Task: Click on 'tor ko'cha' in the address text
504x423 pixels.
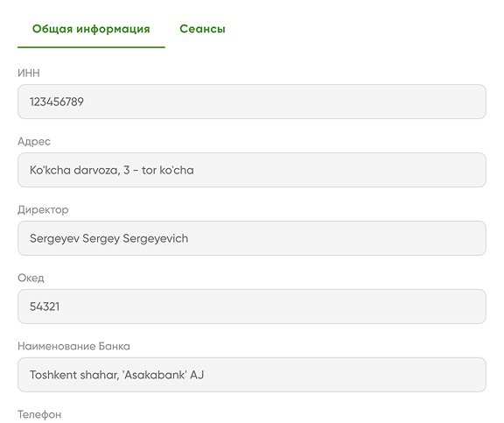Action: pyautogui.click(x=168, y=170)
